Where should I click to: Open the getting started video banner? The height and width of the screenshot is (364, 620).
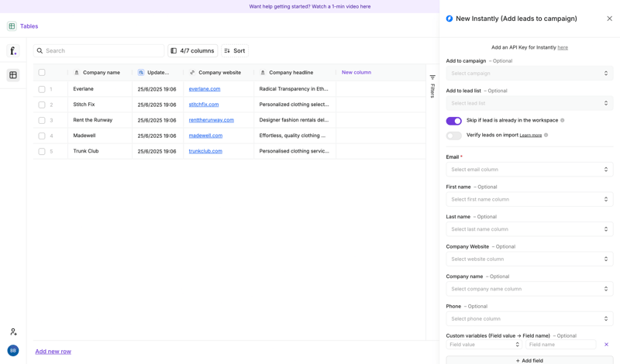[309, 6]
